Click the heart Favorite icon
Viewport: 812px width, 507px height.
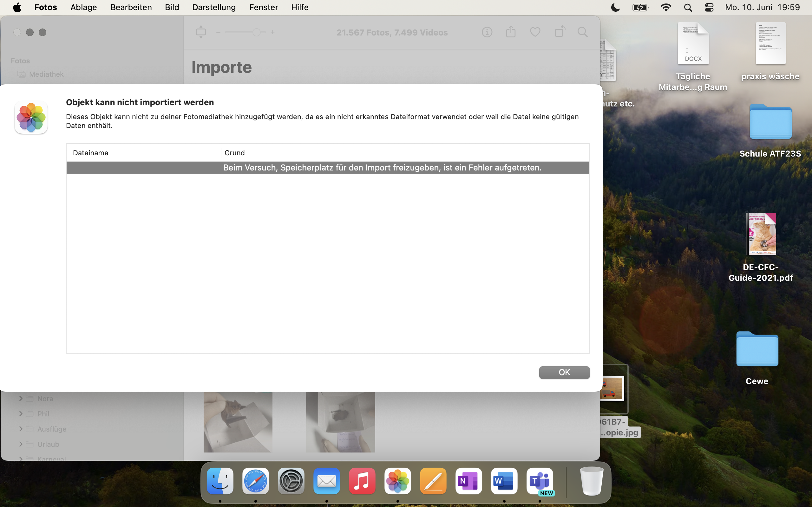point(535,32)
